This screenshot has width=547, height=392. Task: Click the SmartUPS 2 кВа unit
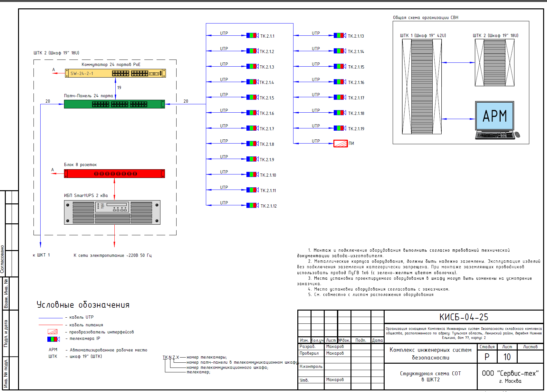pos(112,212)
